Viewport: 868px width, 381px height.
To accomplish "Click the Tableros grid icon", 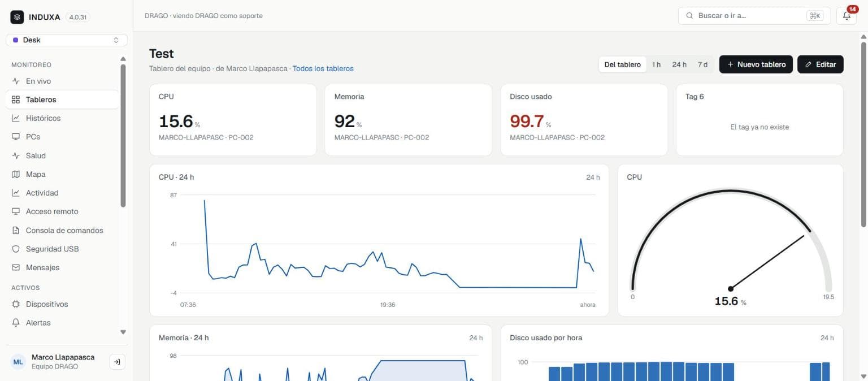I will pyautogui.click(x=16, y=99).
